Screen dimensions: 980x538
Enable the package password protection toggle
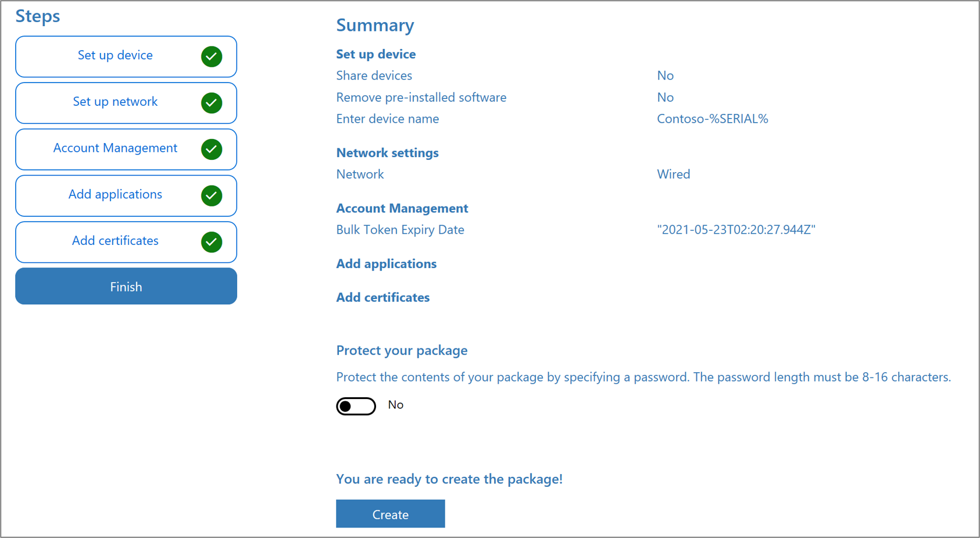coord(356,405)
